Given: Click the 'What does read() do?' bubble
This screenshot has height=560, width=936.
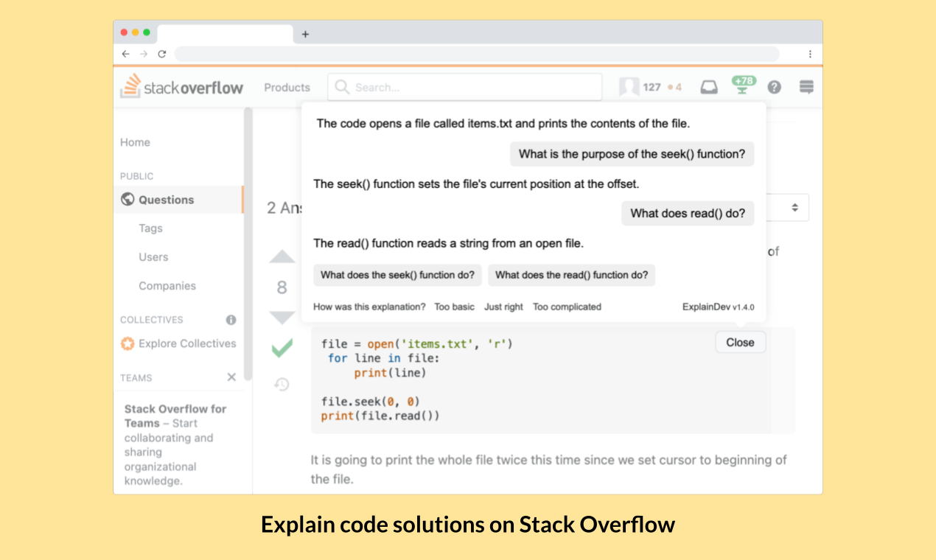Looking at the screenshot, I should point(688,213).
